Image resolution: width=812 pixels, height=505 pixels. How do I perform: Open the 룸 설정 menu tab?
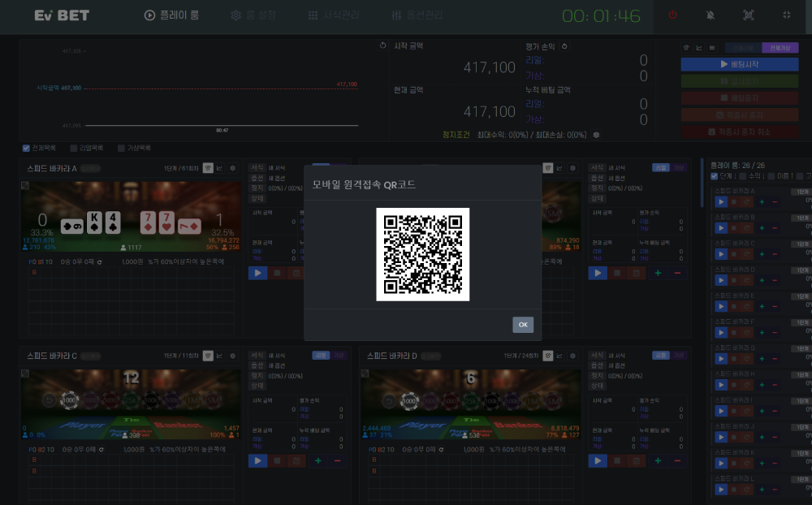coord(253,15)
